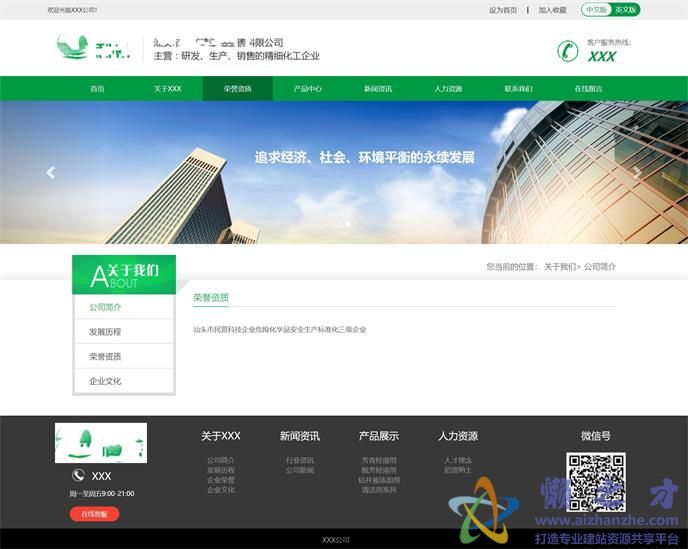Open 产品中心 in the green navigation bar

308,89
